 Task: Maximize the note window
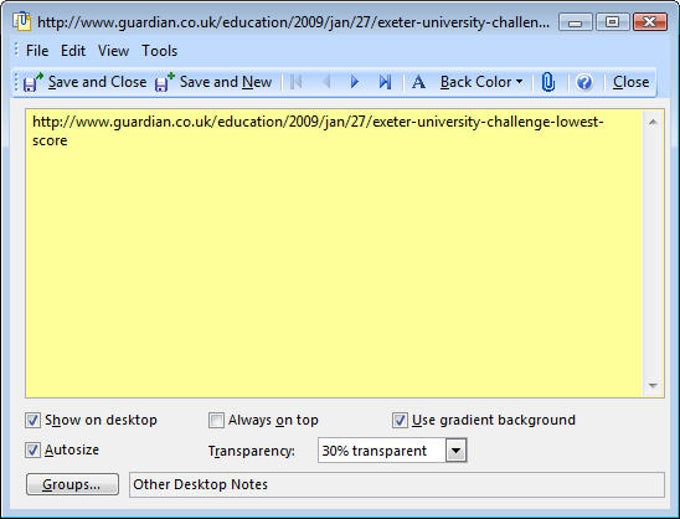[612, 22]
